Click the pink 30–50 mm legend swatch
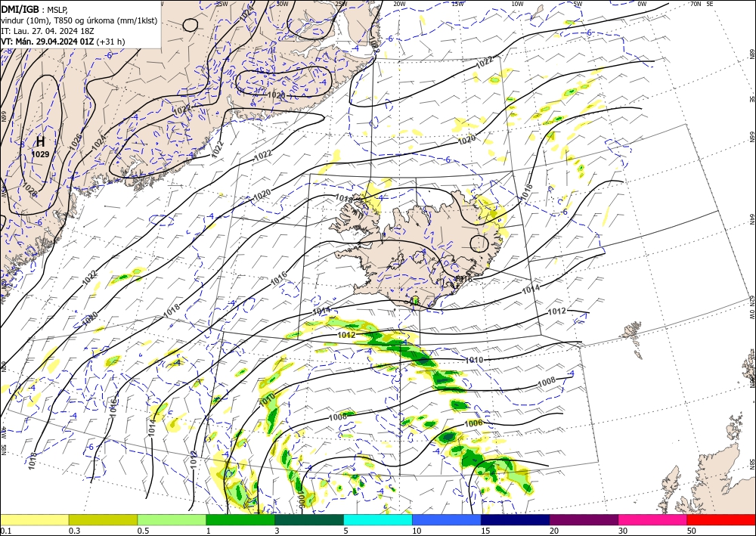Screen dimensions: 756x536 click(x=653, y=519)
